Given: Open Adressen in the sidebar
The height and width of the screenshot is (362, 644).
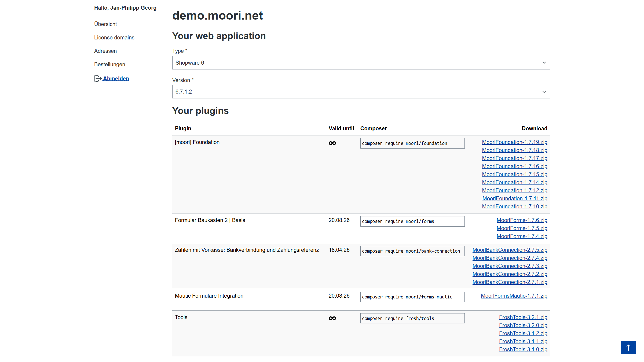Looking at the screenshot, I should tap(105, 51).
